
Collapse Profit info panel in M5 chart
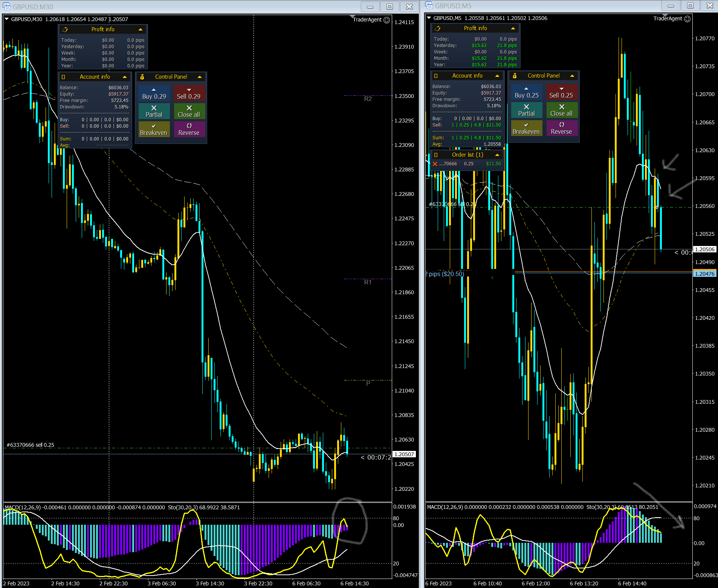(513, 28)
